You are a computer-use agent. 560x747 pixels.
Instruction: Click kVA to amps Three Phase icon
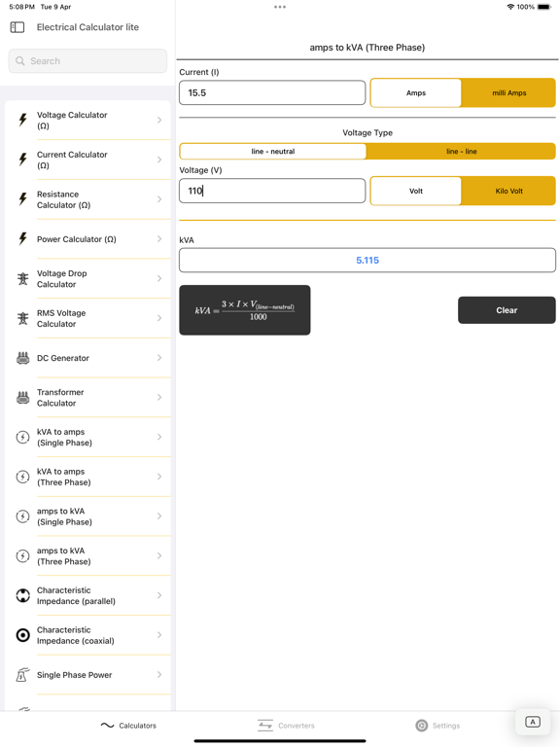click(x=22, y=477)
